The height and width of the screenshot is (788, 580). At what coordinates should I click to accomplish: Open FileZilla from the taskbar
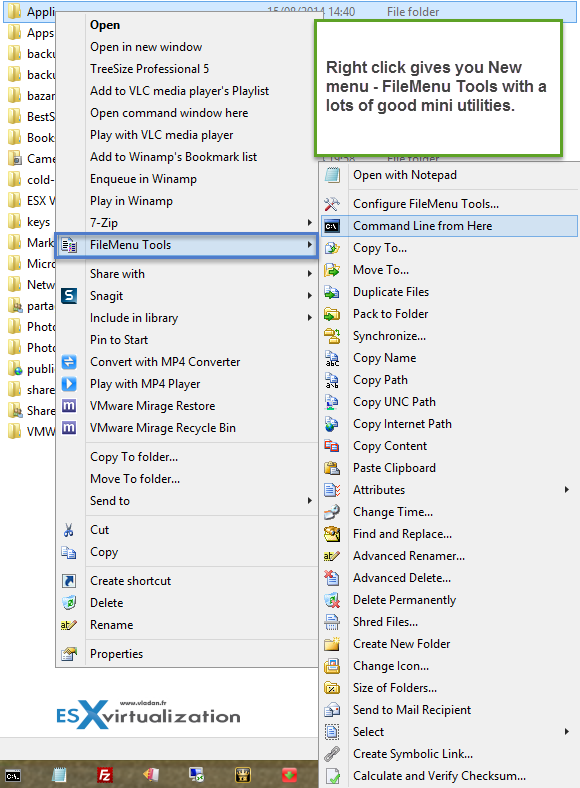click(105, 775)
